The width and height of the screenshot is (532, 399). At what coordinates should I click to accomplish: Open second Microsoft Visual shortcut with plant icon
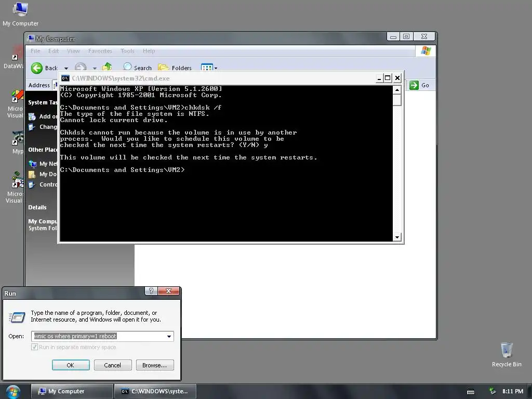point(14,188)
